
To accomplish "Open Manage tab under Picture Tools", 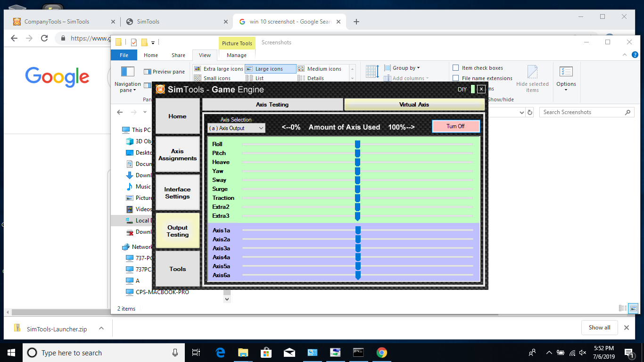I will (237, 55).
